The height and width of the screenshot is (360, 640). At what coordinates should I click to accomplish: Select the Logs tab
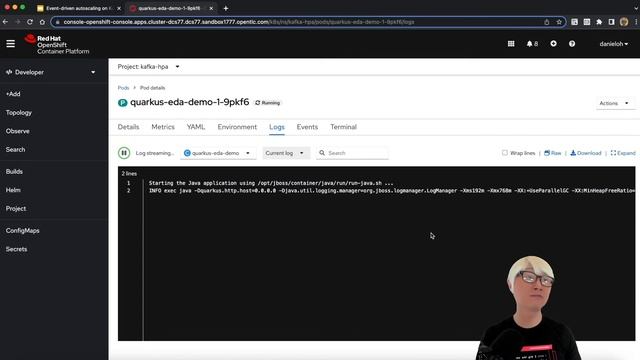[277, 127]
